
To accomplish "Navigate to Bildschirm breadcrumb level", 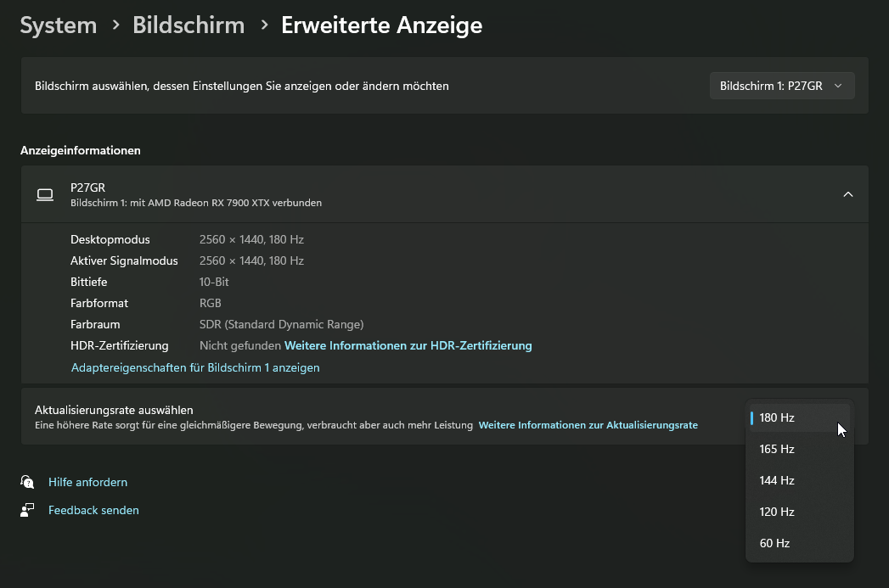I will point(188,25).
